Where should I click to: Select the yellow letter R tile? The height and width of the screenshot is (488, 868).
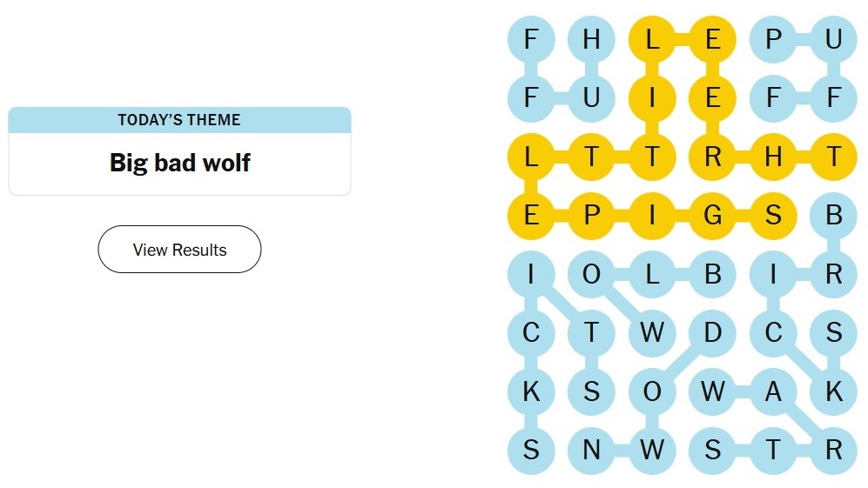tap(712, 157)
